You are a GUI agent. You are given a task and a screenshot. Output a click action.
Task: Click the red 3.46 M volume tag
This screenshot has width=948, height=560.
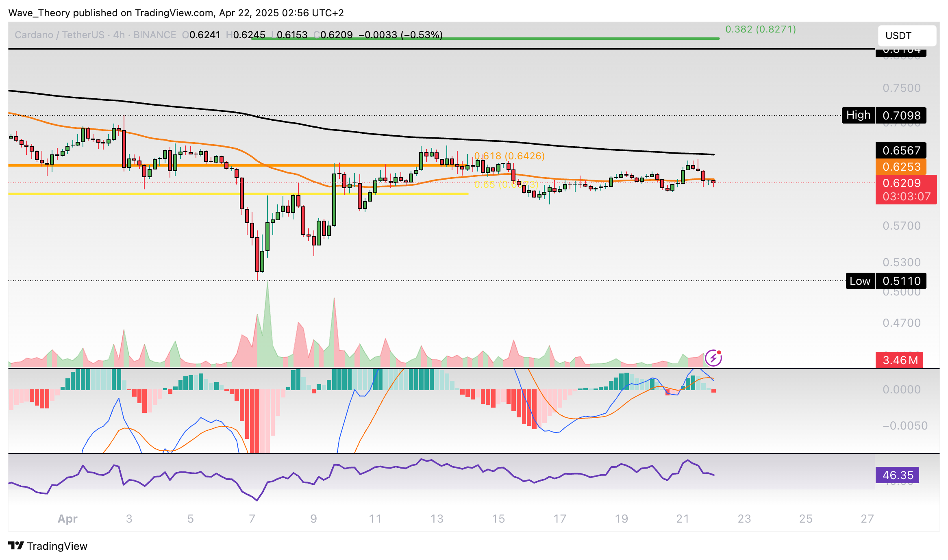point(899,360)
